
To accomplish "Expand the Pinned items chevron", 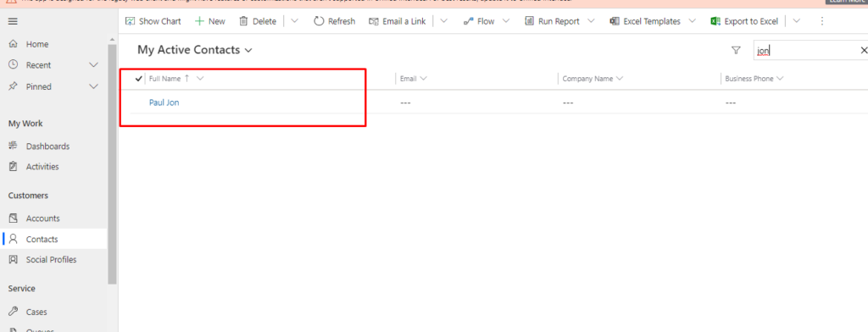I will [93, 87].
